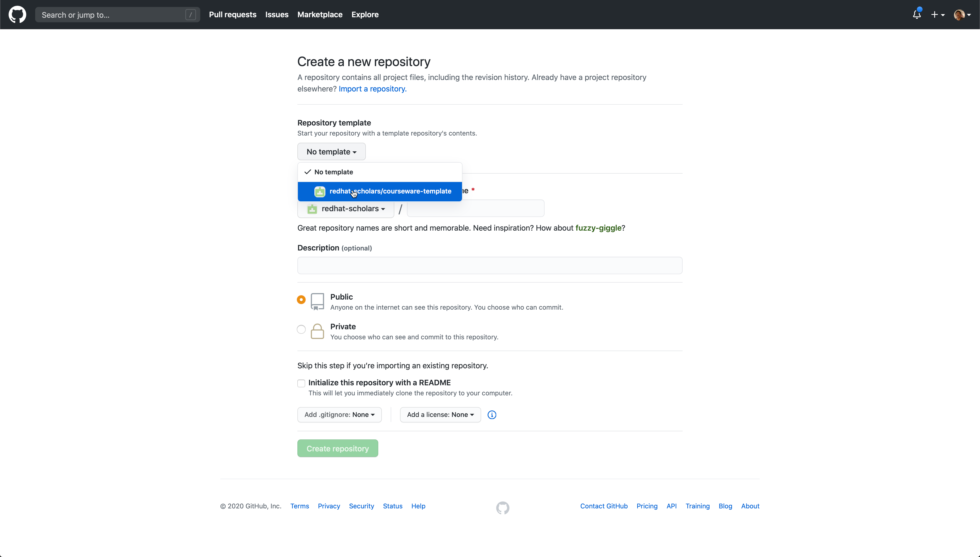Open Add a license dropdown
This screenshot has width=980, height=557.
pyautogui.click(x=440, y=415)
